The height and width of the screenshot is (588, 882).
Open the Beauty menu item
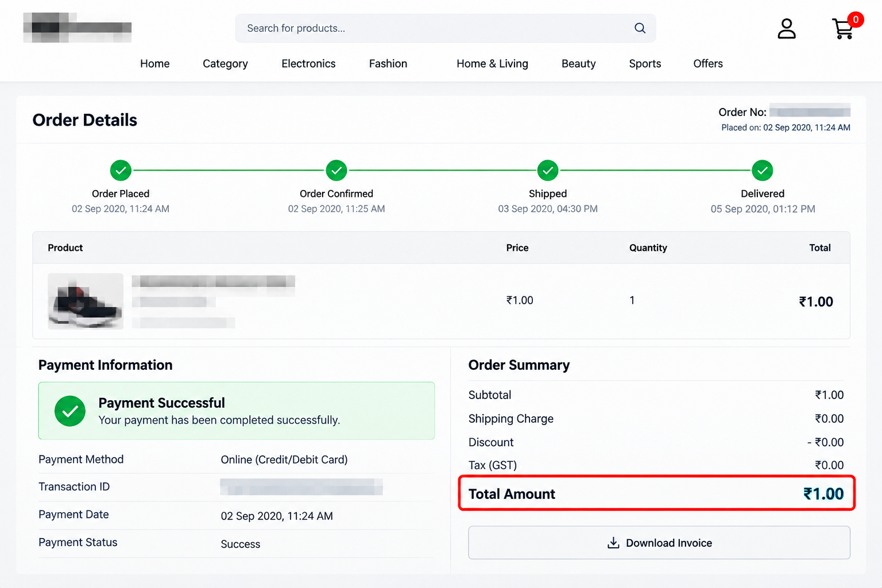pos(578,64)
